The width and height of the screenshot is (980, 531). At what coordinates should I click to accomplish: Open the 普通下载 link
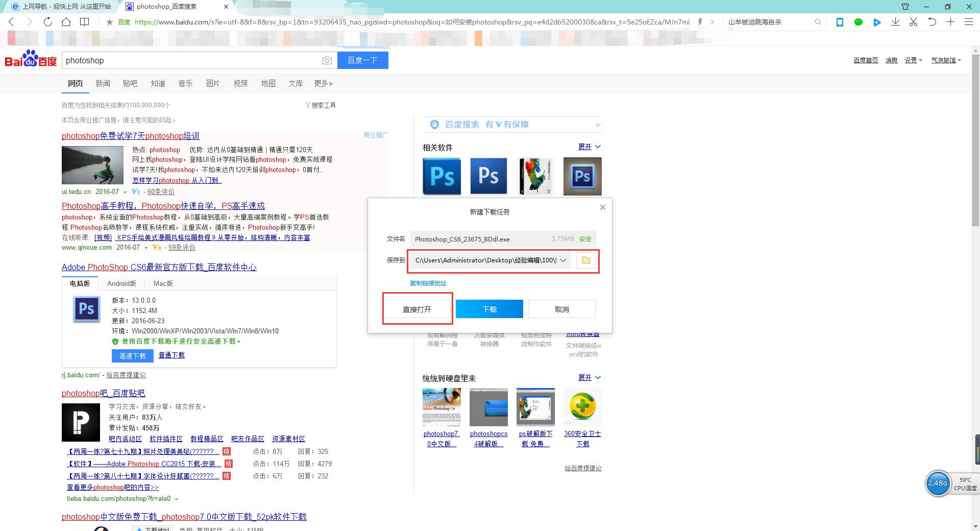pyautogui.click(x=171, y=355)
